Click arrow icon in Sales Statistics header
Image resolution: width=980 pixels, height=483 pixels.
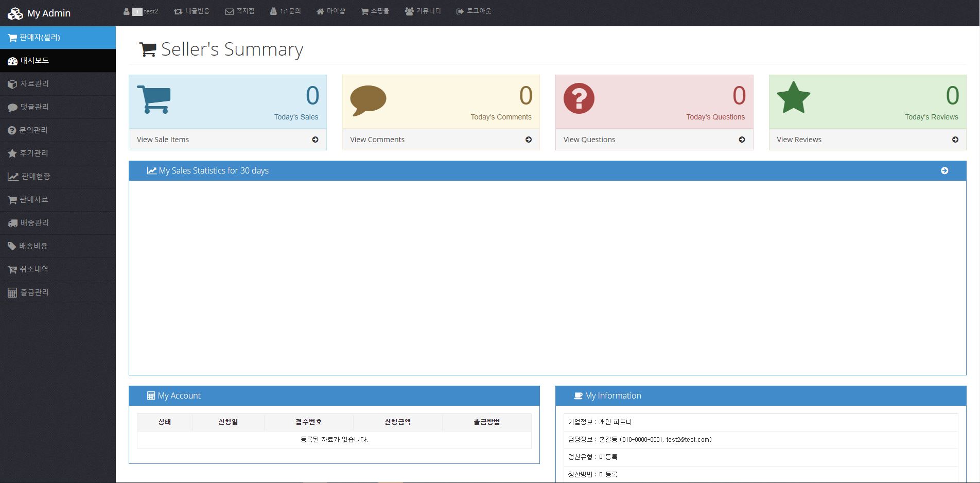(x=944, y=170)
